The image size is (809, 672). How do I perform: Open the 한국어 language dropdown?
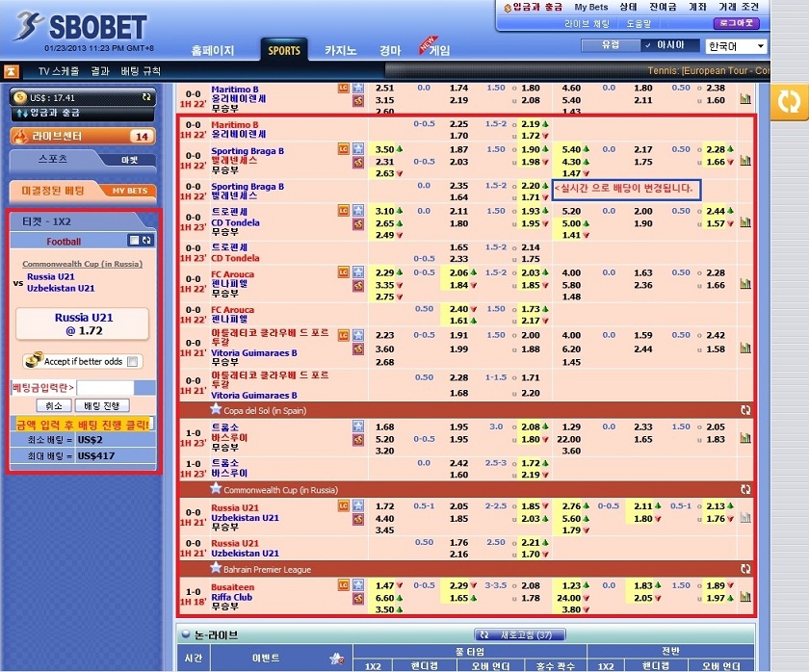(736, 46)
